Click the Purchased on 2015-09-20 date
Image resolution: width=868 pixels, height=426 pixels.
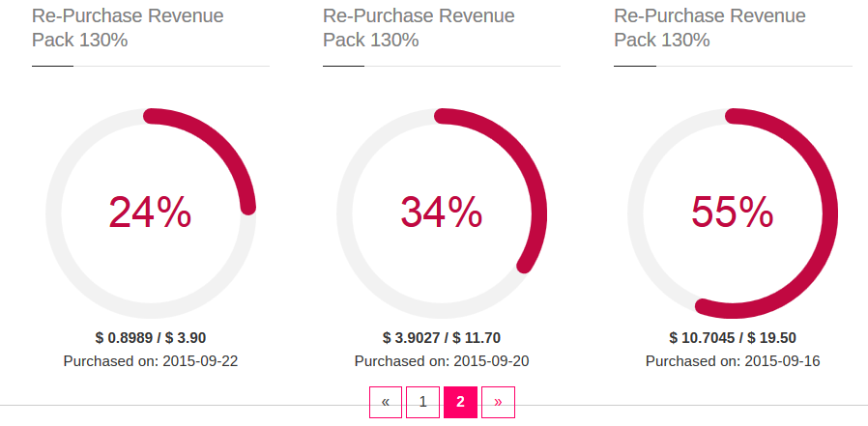pyautogui.click(x=442, y=361)
